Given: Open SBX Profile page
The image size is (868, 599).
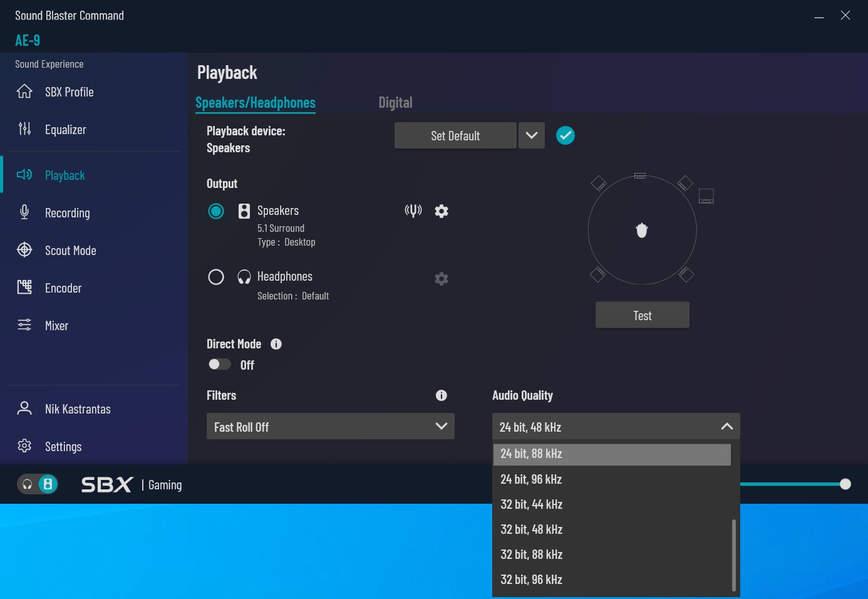Looking at the screenshot, I should point(70,92).
